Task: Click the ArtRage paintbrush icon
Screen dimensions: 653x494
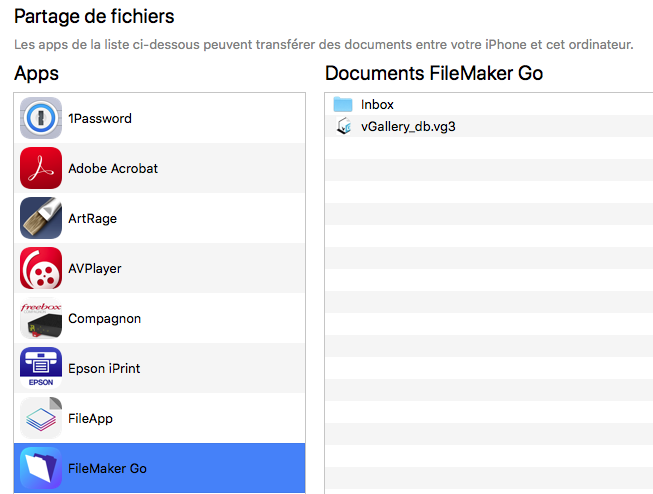Action: [x=41, y=218]
